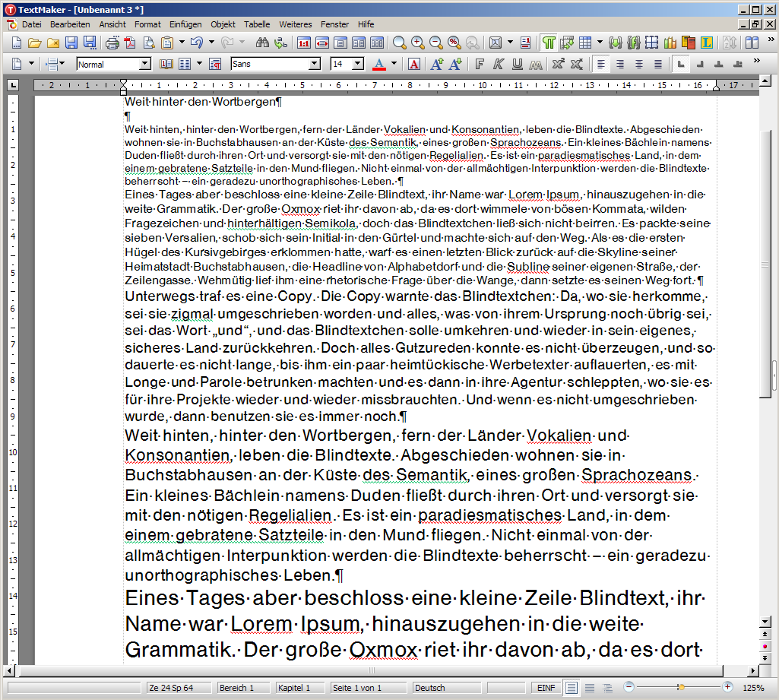Increase font size with A-up icon
This screenshot has height=700, width=779.
pyautogui.click(x=437, y=64)
